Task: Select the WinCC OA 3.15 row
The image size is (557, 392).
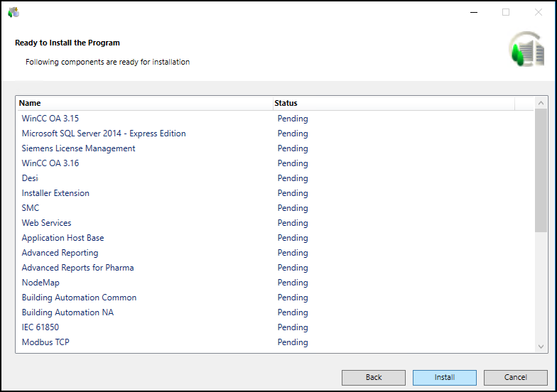Action: (50, 119)
